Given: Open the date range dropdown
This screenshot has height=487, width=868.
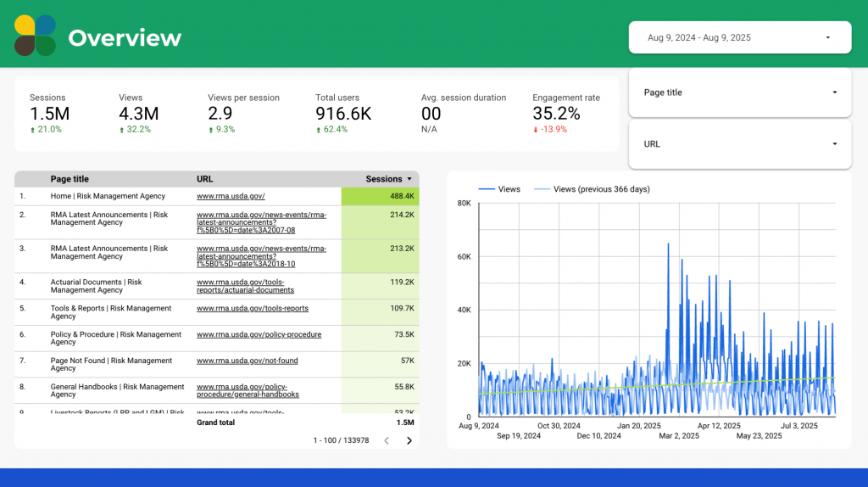Looking at the screenshot, I should pyautogui.click(x=739, y=37).
